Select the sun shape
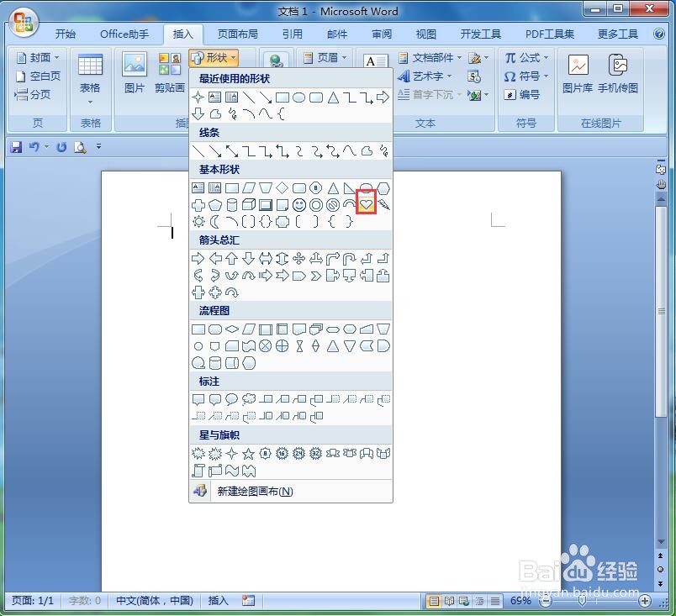This screenshot has width=676, height=616. [198, 222]
